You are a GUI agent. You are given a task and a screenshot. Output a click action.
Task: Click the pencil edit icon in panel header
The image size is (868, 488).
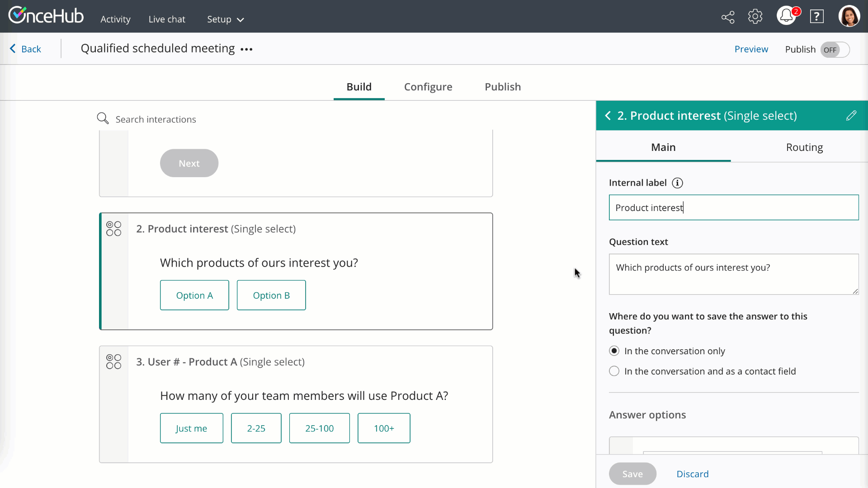click(x=851, y=116)
